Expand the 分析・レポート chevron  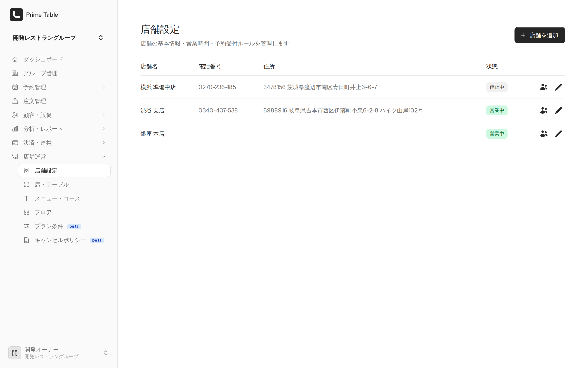click(104, 129)
